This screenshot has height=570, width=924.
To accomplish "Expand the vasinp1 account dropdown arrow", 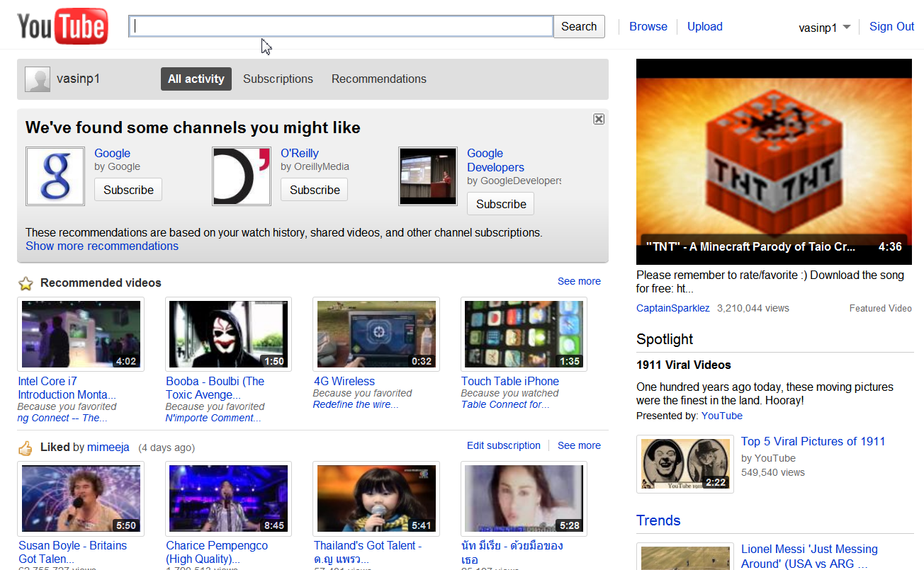I will pyautogui.click(x=846, y=28).
